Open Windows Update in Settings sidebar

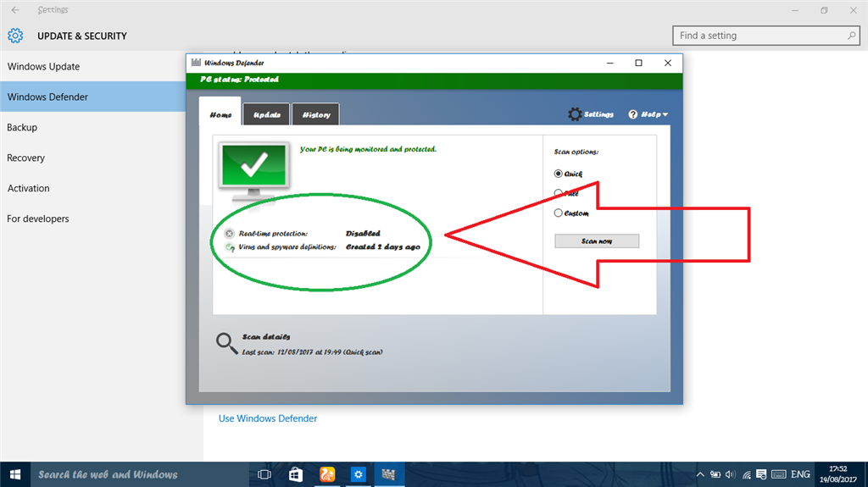93,66
